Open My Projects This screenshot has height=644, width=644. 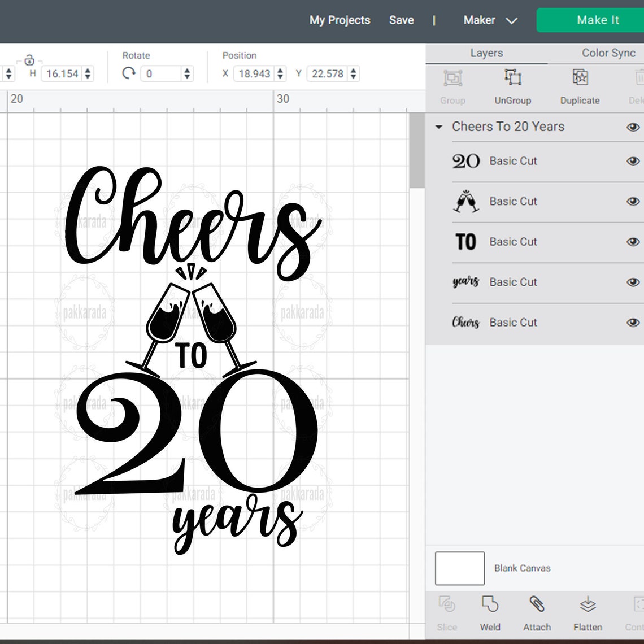coord(340,20)
